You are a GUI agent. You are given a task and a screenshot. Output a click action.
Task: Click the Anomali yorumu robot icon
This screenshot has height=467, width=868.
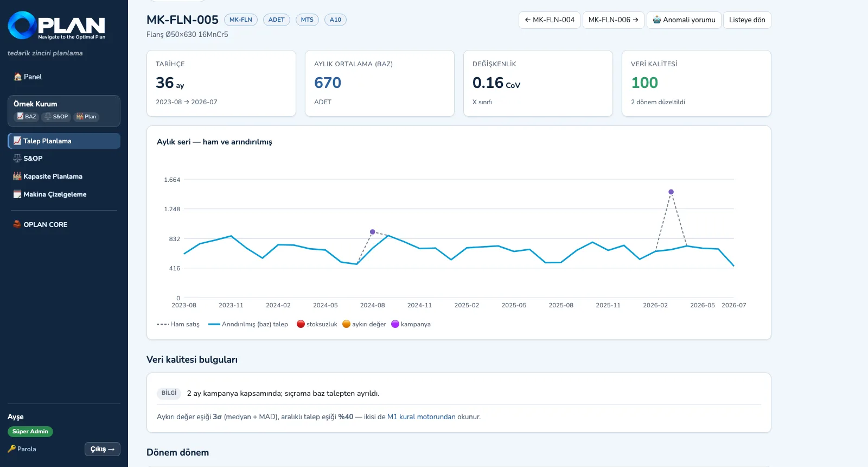coord(657,20)
